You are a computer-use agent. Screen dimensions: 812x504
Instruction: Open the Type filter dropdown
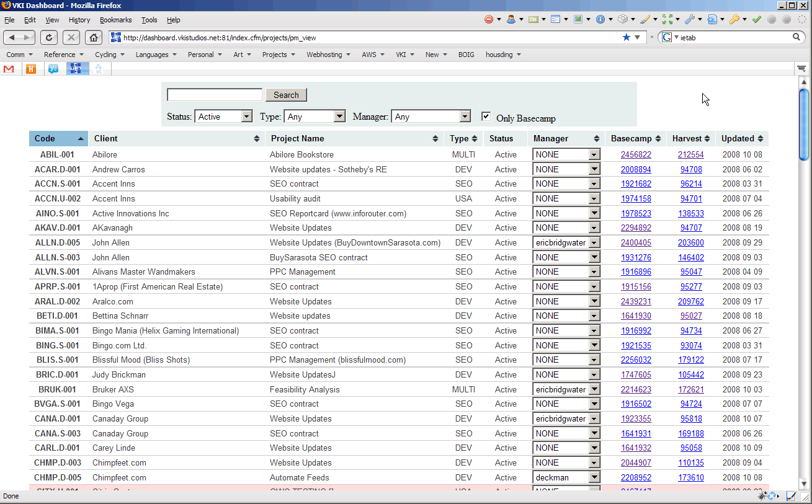315,117
